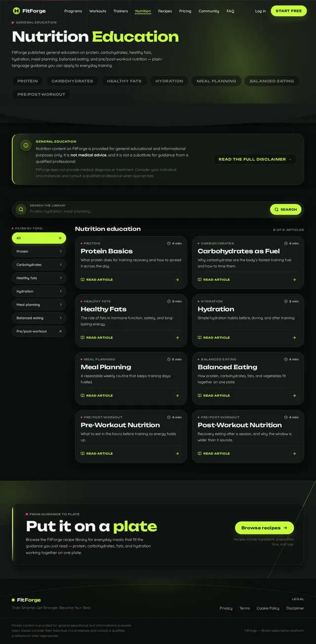The width and height of the screenshot is (316, 644).
Task: Open the Cookie Policy footer link
Action: [x=268, y=608]
